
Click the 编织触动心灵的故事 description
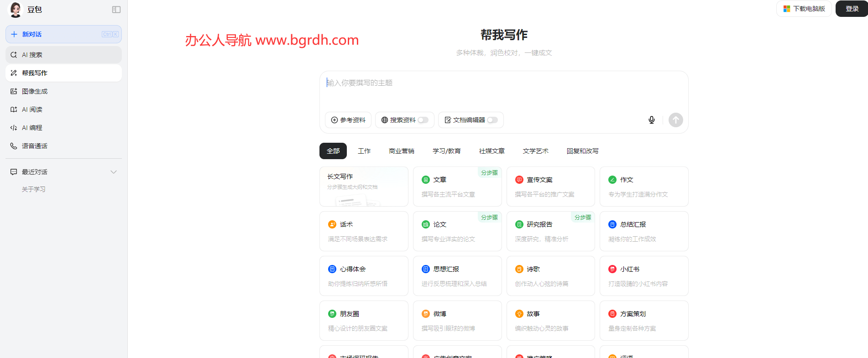(x=542, y=328)
